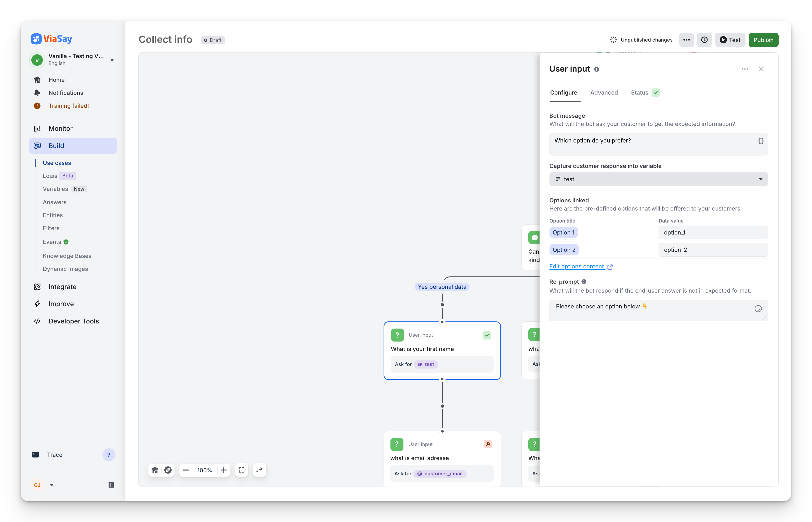Click the Bot message text field
The width and height of the screenshot is (812, 522).
pos(658,144)
